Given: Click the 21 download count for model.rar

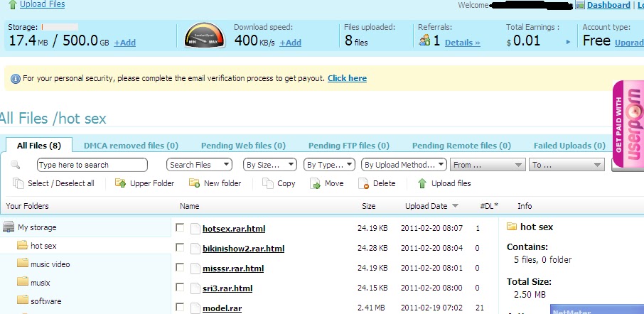Looking at the screenshot, I should pos(479,307).
